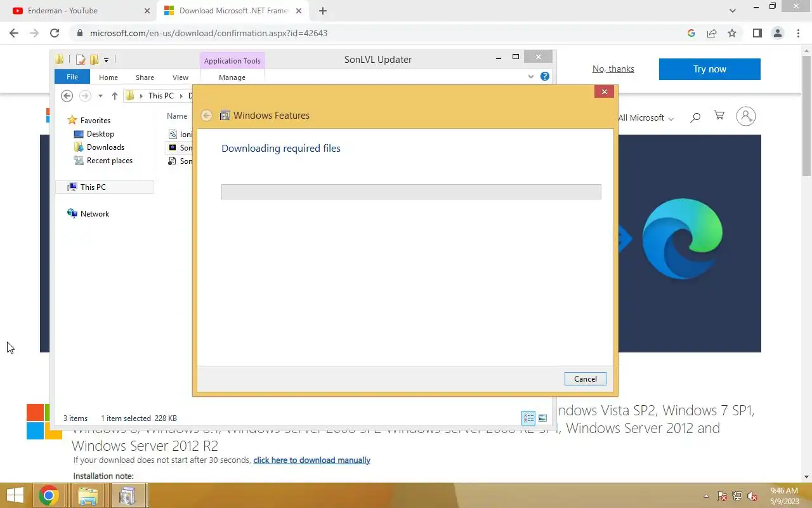Switch to the Enderman - YouTube browser tab
This screenshot has width=812, height=508.
80,11
